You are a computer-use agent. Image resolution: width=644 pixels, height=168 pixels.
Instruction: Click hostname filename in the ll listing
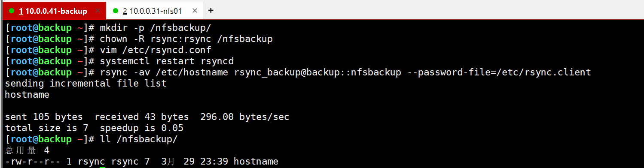(x=256, y=162)
